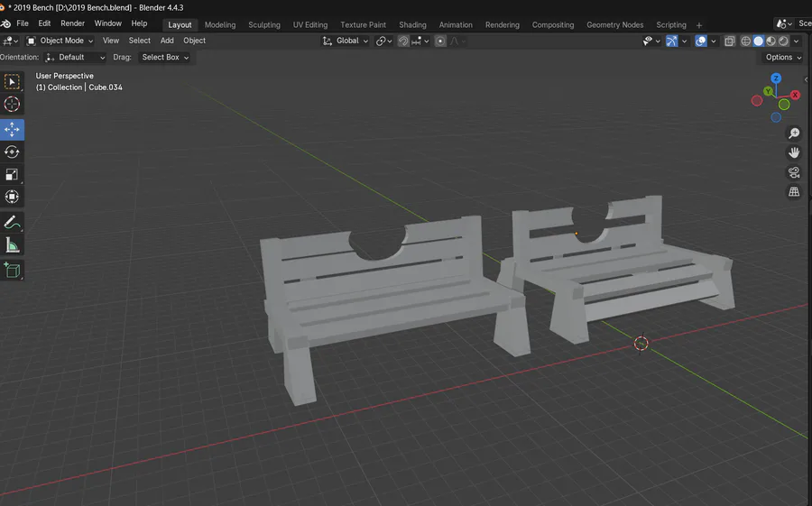Switch to the Texture Paint workspace tab

coord(363,25)
